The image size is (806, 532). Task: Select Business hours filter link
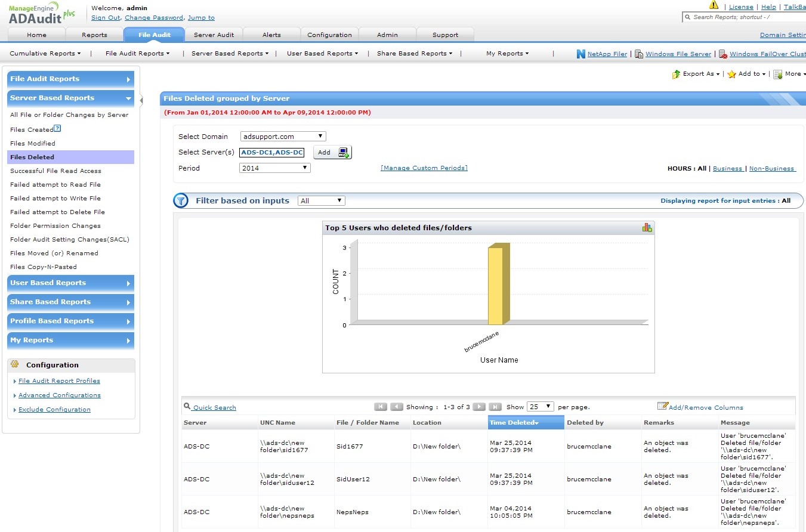(727, 169)
